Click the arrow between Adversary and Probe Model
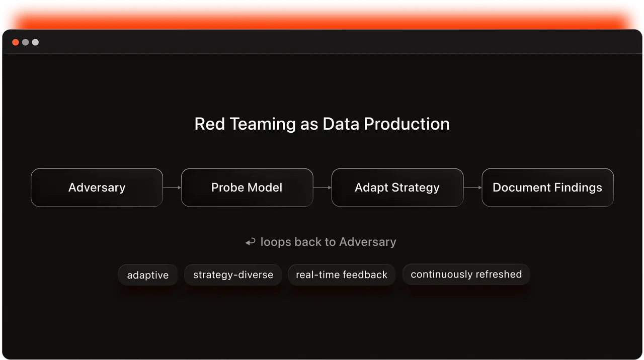The width and height of the screenshot is (644, 360). 172,188
